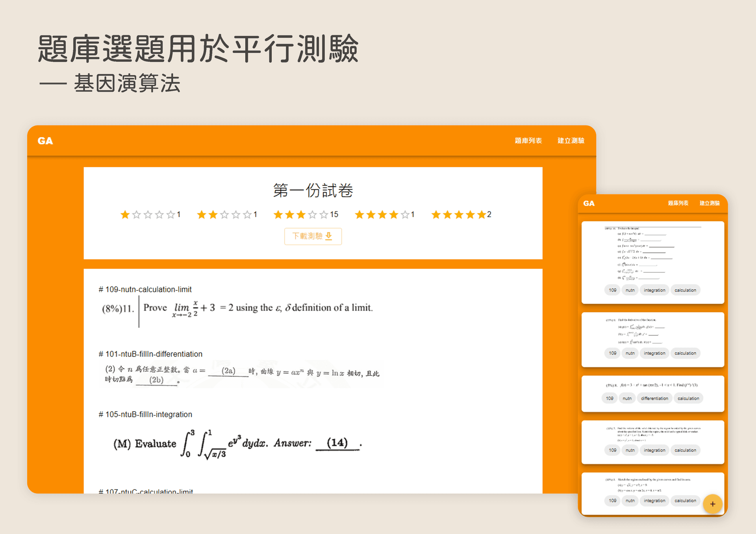Click the differentiation tag chip
The width and height of the screenshot is (756, 534).
click(654, 398)
